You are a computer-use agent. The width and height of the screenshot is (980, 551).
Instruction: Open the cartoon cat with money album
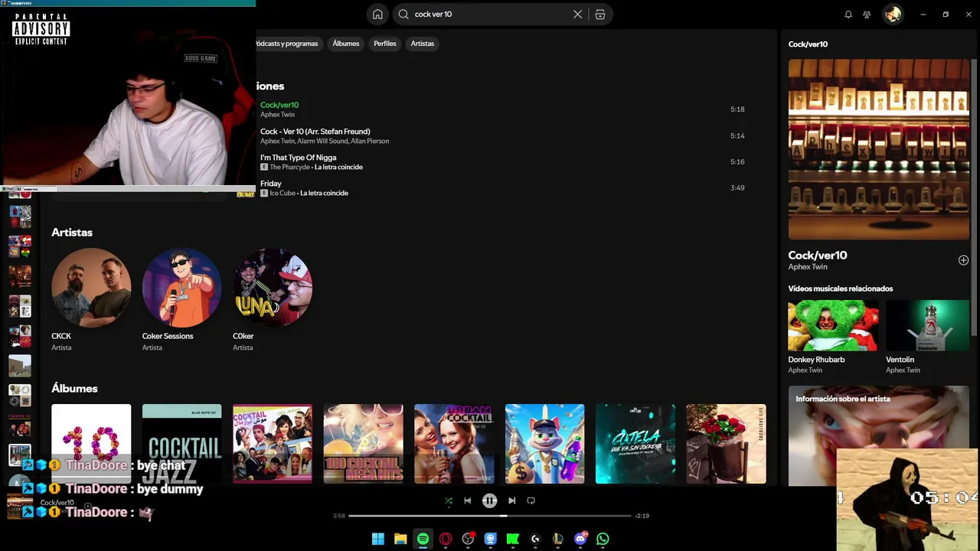[x=544, y=444]
